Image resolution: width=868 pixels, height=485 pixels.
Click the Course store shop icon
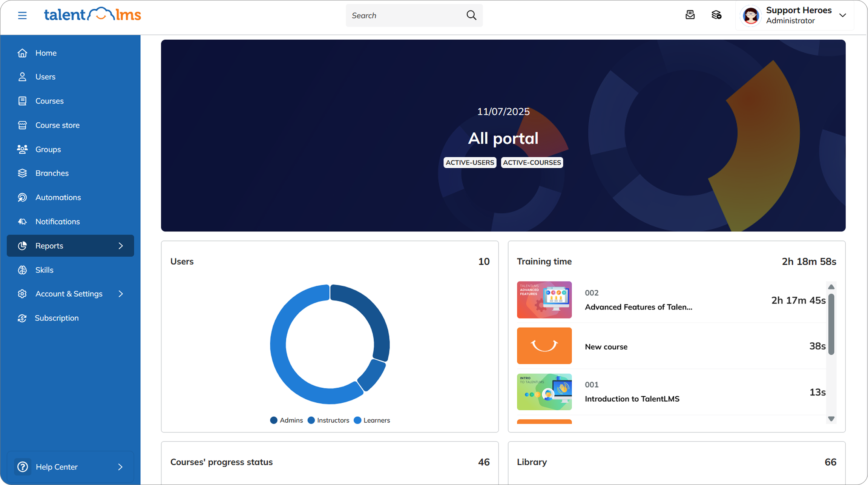22,125
